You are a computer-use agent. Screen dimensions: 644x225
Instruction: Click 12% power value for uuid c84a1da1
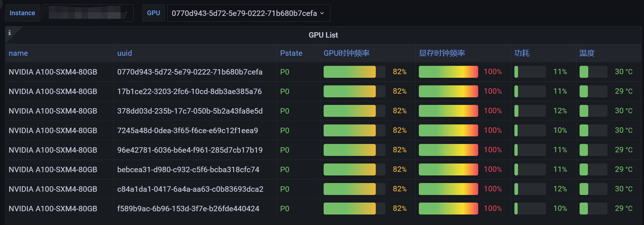coord(560,189)
